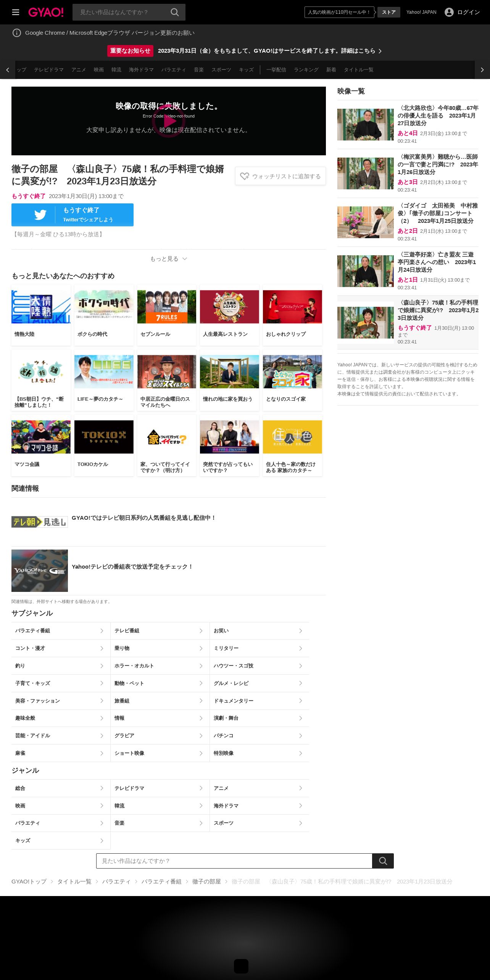Open 梅沢富美男 episode in video list

pos(408,173)
